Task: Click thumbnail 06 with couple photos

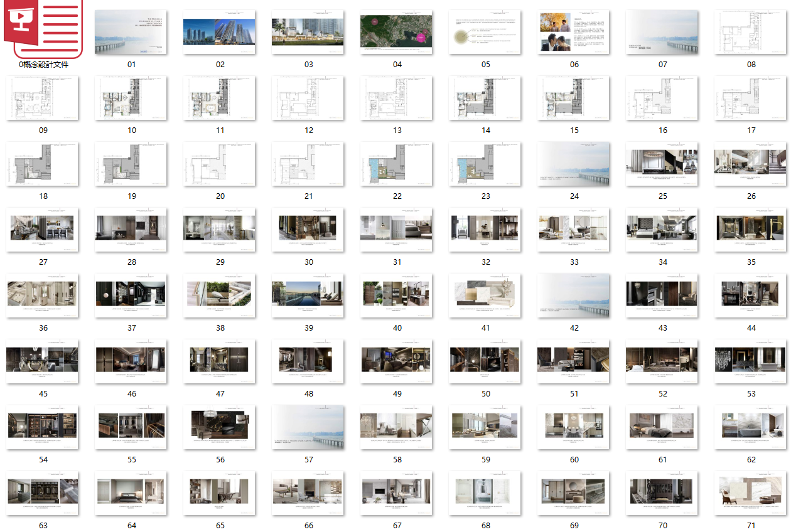Action: [574, 32]
